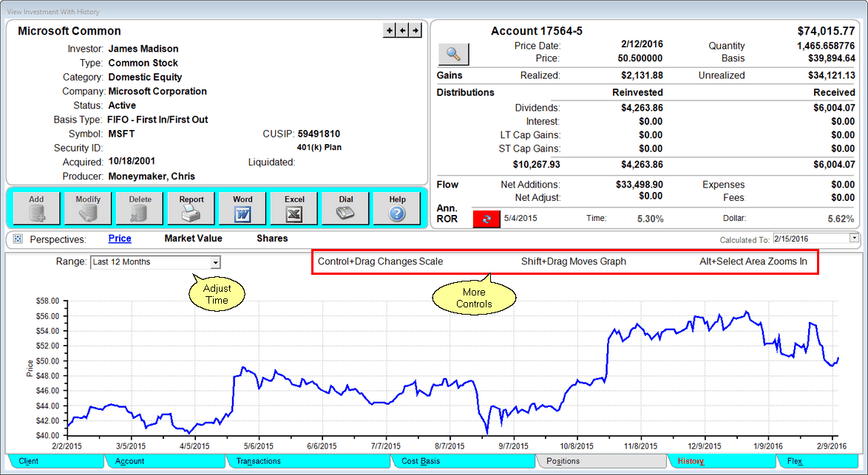The width and height of the screenshot is (868, 475).
Task: Toggle the Perspectives checkbox icon
Action: coord(18,239)
